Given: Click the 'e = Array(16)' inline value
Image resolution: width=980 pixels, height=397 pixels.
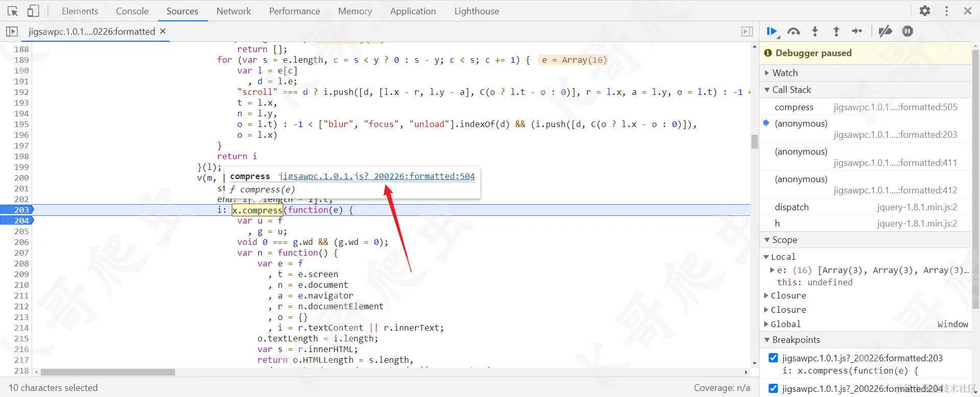Looking at the screenshot, I should [574, 60].
